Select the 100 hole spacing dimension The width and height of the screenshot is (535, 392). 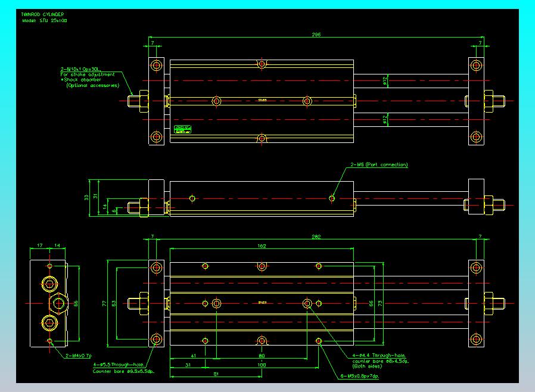[x=262, y=365]
